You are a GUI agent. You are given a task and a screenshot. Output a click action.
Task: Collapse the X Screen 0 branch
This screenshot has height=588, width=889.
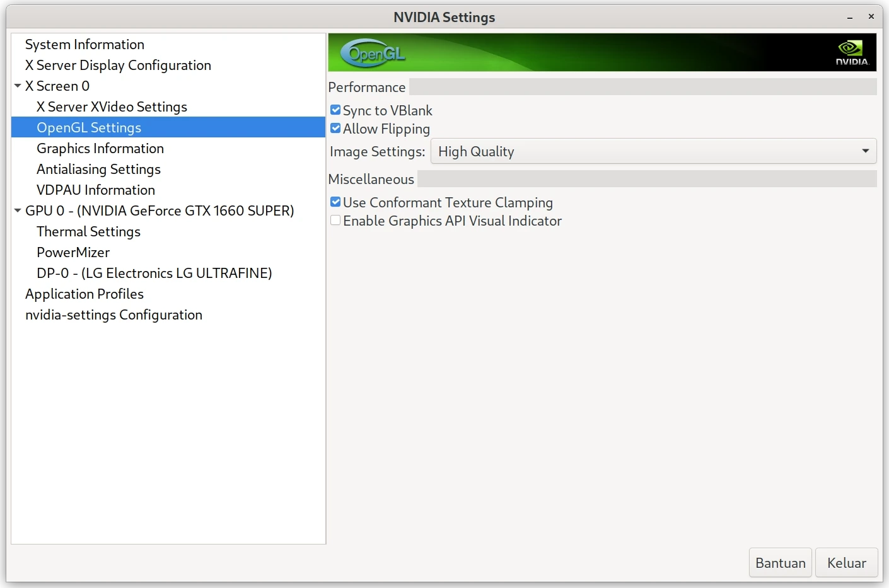(17, 86)
